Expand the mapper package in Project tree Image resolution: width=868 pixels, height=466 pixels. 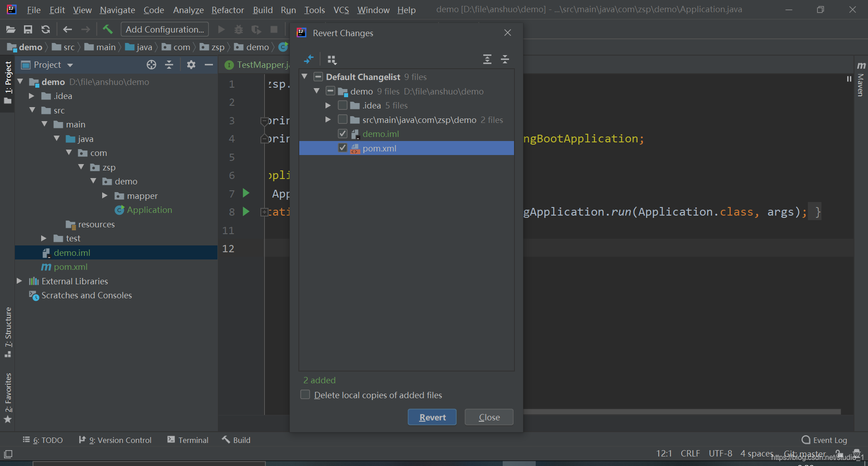(105, 195)
